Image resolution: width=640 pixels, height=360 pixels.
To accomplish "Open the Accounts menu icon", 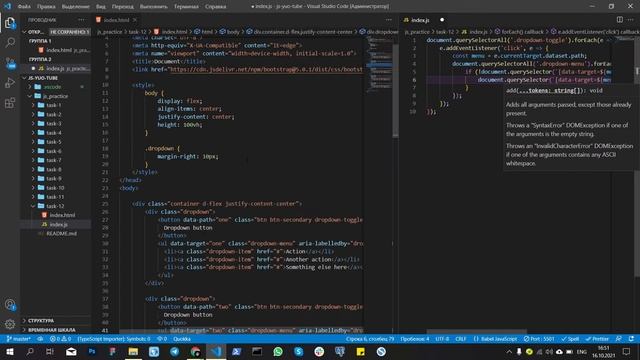I will click(x=10, y=304).
